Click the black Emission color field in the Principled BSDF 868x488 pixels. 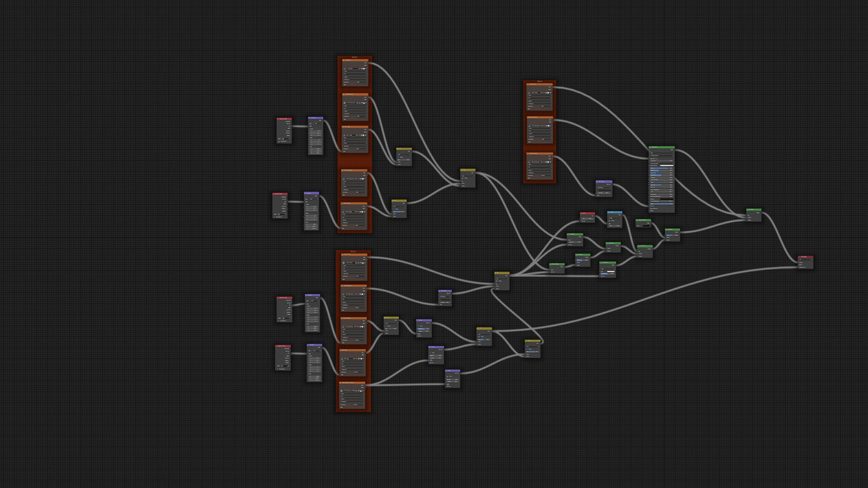click(x=666, y=199)
